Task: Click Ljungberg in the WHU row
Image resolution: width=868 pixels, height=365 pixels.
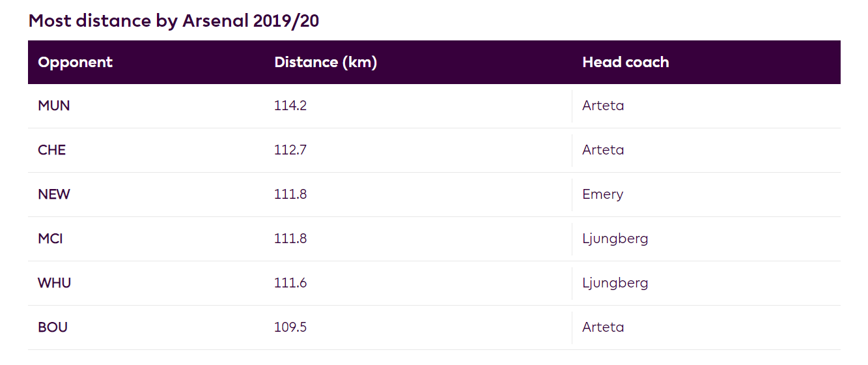Action: point(615,283)
